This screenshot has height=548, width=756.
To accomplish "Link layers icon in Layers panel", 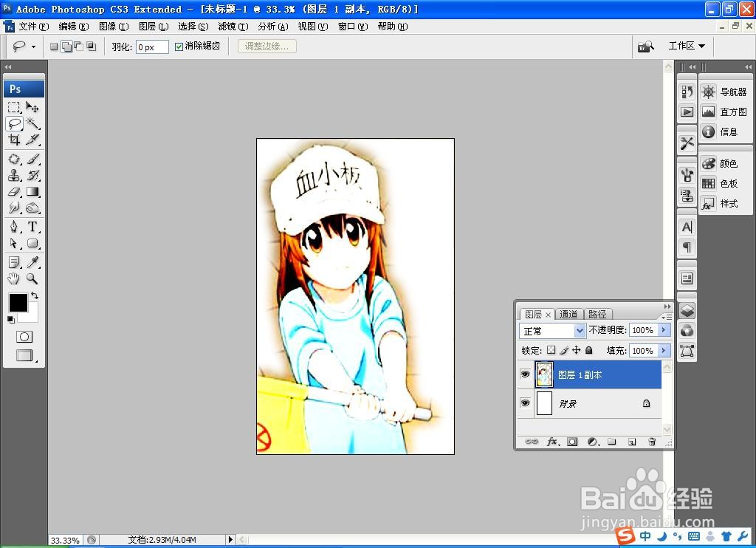I will pyautogui.click(x=532, y=442).
